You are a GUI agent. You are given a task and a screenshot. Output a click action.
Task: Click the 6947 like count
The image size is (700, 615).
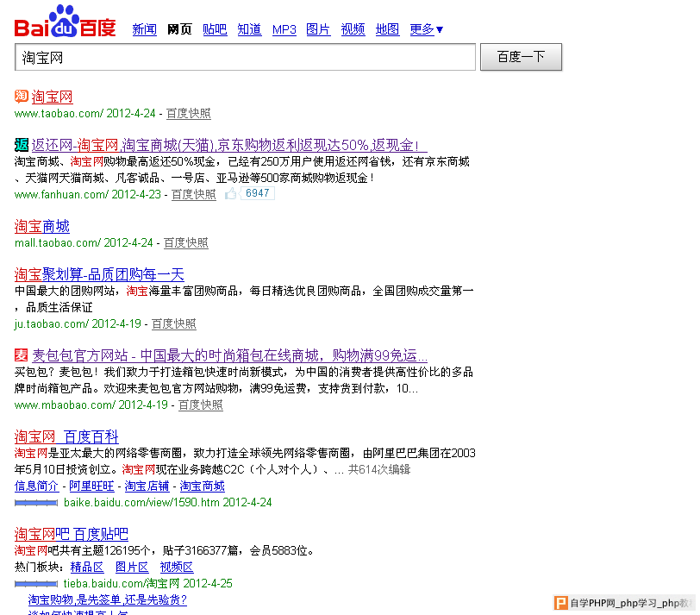tap(258, 193)
